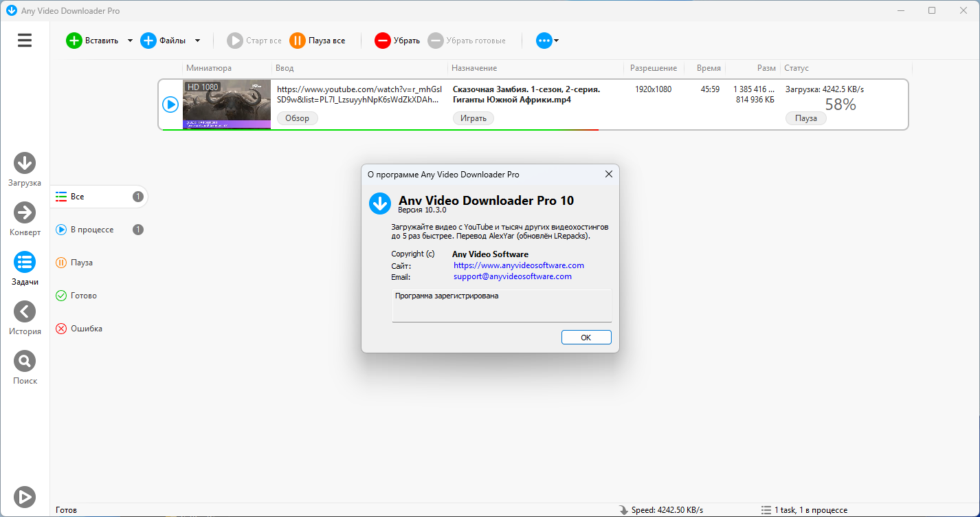Click the red Убрать icon
The height and width of the screenshot is (517, 980).
tap(382, 41)
